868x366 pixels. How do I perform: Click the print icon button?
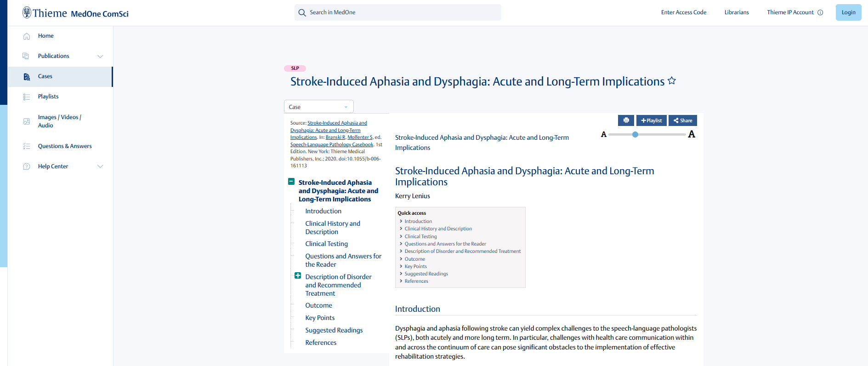click(x=626, y=120)
